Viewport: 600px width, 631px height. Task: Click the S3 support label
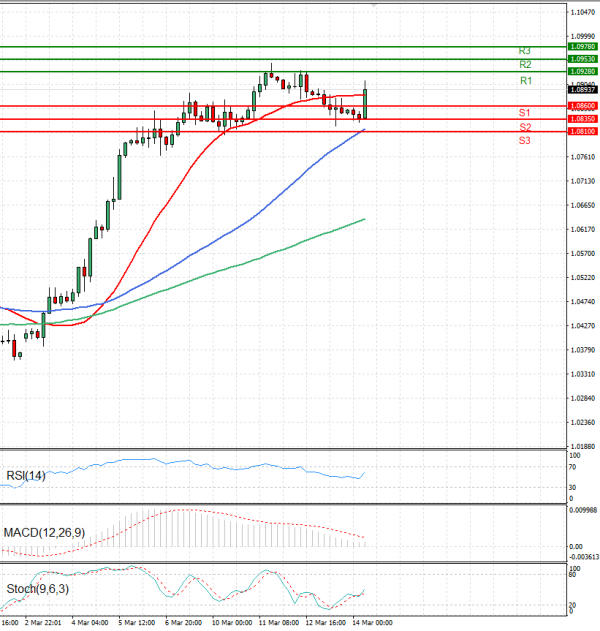click(x=524, y=140)
